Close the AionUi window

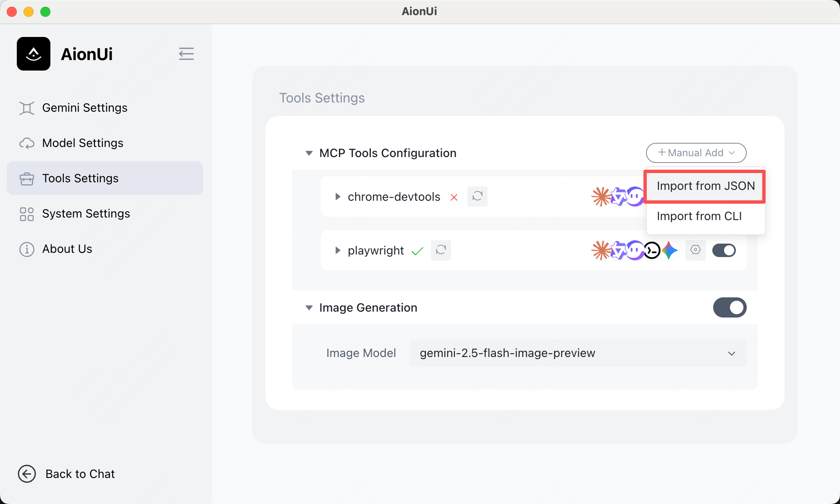[x=12, y=12]
